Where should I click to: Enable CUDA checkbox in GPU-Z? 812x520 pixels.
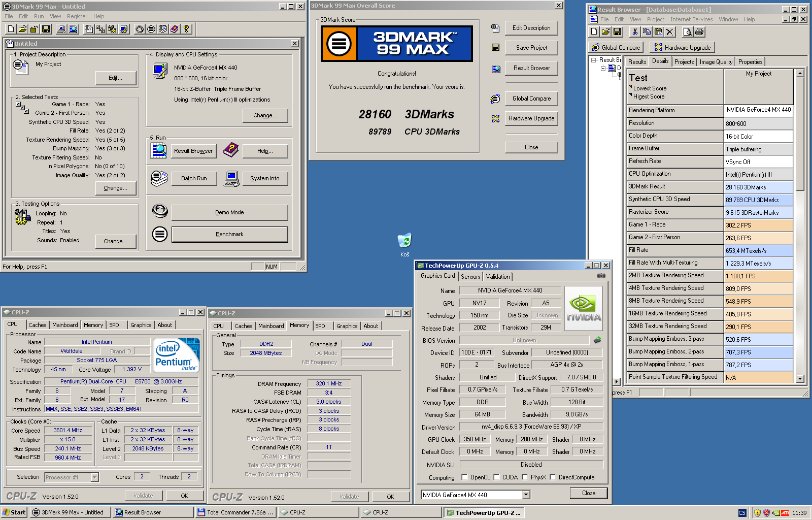[x=496, y=477]
